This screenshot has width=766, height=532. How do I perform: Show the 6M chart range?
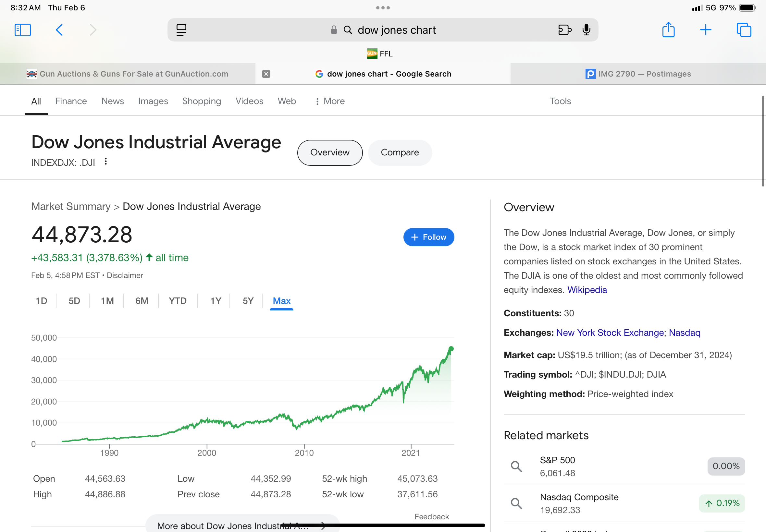tap(142, 301)
